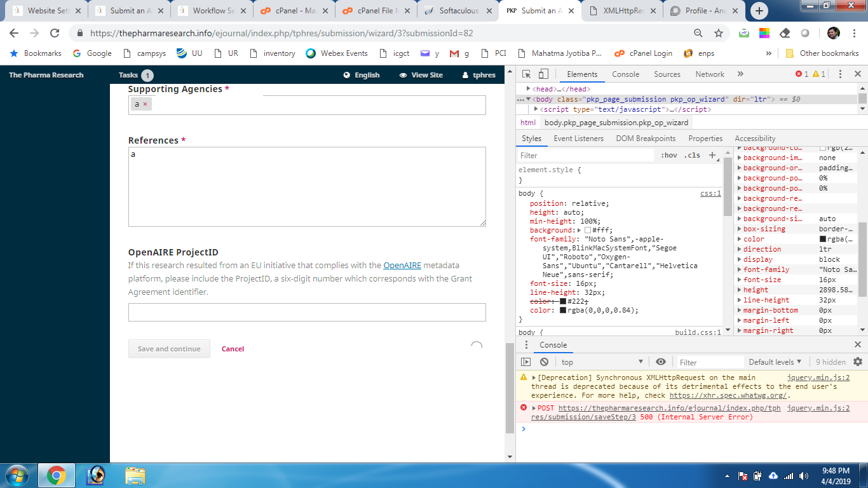This screenshot has width=868, height=488.
Task: Click the Cancel link
Action: pos(233,349)
